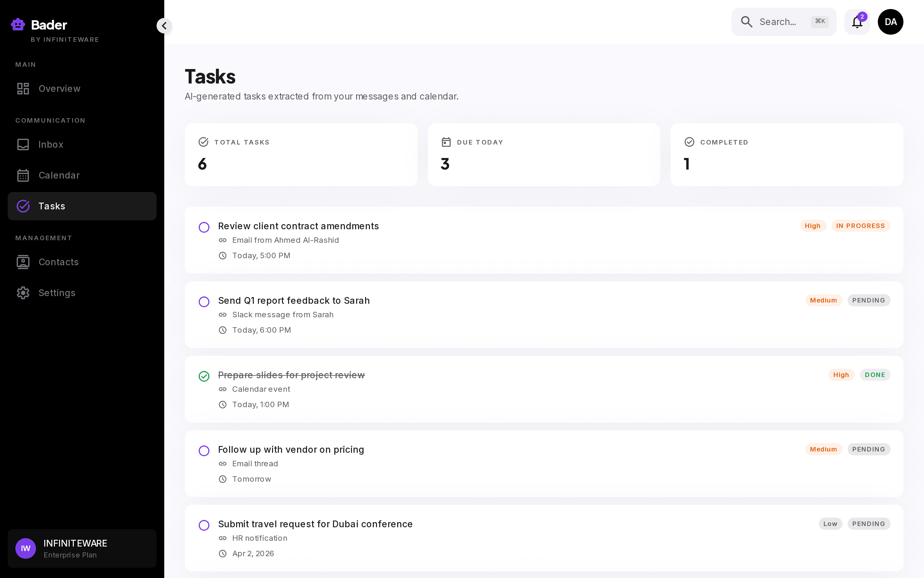Click the ⌘K shortcut badge
The height and width of the screenshot is (578, 924).
[820, 22]
